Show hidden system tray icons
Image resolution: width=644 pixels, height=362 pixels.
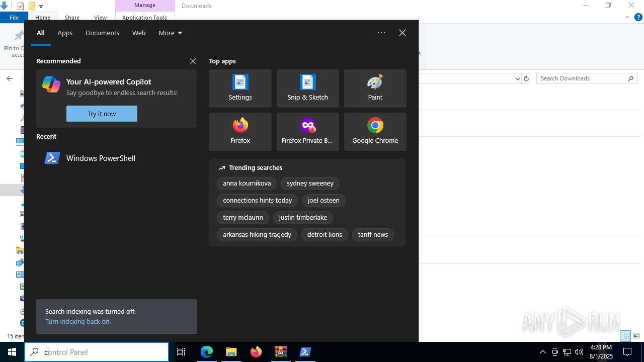coord(542,352)
